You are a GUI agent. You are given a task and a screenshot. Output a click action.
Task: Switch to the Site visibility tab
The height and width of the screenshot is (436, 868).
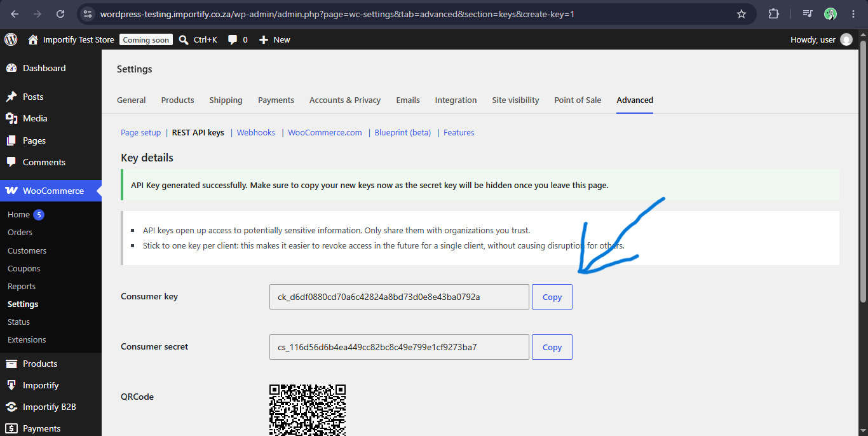[x=515, y=100]
